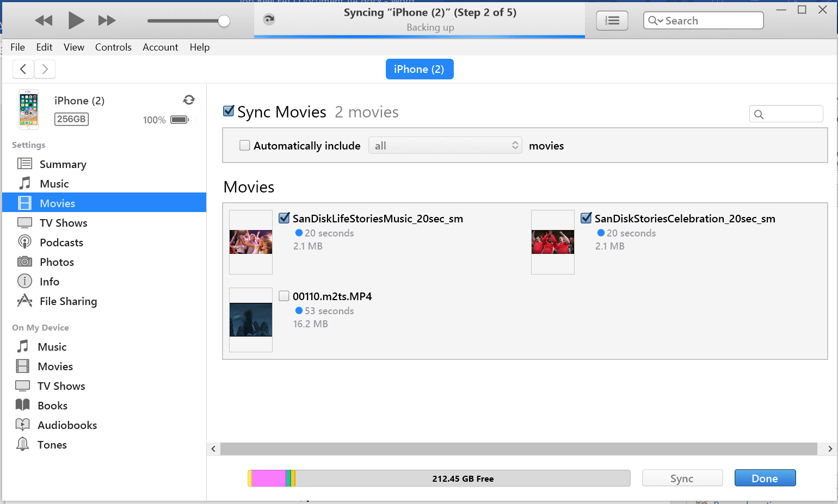
Task: Check the 00110.m2ts.MP4 movie
Action: click(284, 296)
